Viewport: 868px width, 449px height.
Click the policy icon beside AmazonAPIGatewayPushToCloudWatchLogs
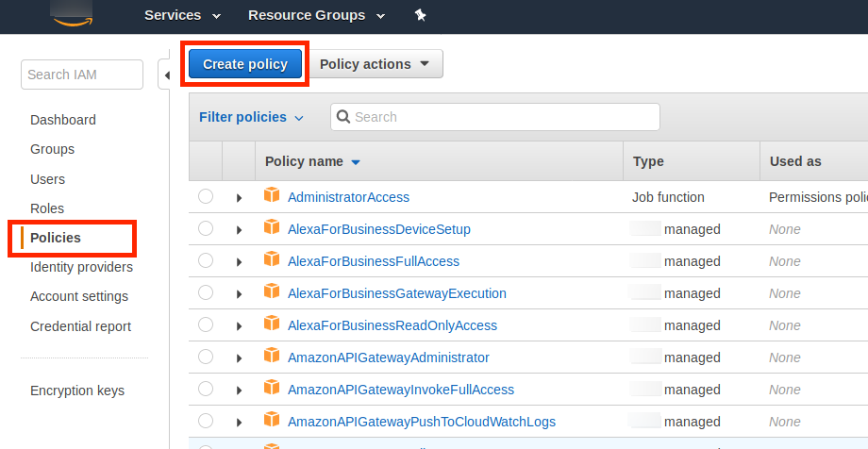pyautogui.click(x=272, y=421)
